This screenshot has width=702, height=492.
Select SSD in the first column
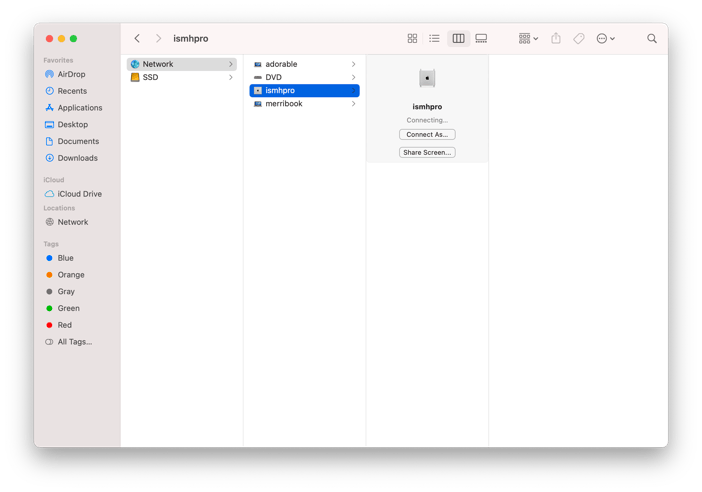click(x=182, y=77)
